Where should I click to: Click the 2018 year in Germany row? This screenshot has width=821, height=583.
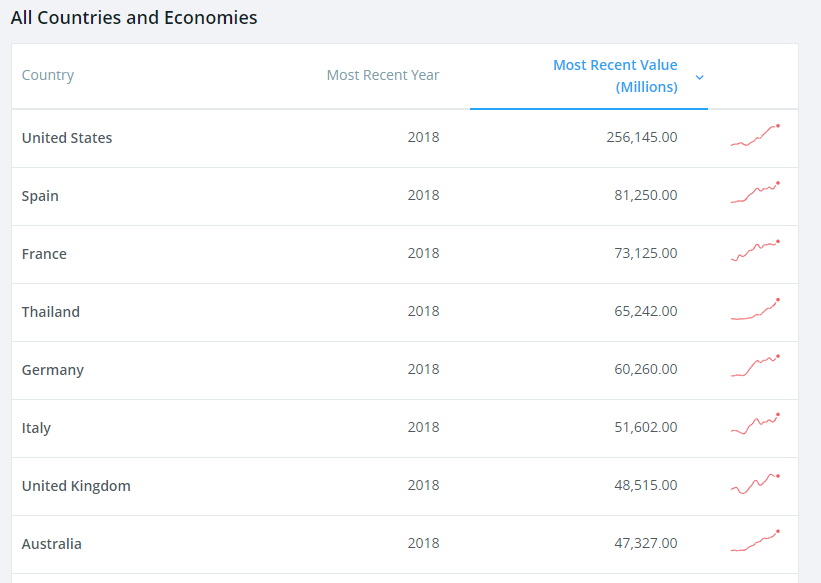coord(424,370)
